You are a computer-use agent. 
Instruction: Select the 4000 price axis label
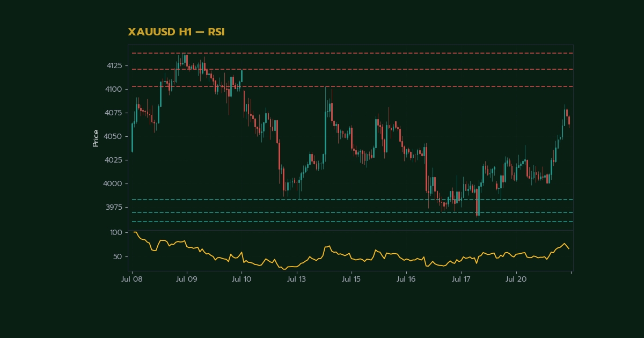coord(114,183)
